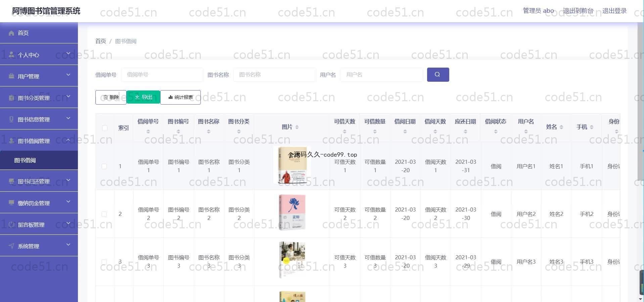644x302 pixels.
Task: Click the green 导出 button
Action: [x=143, y=97]
